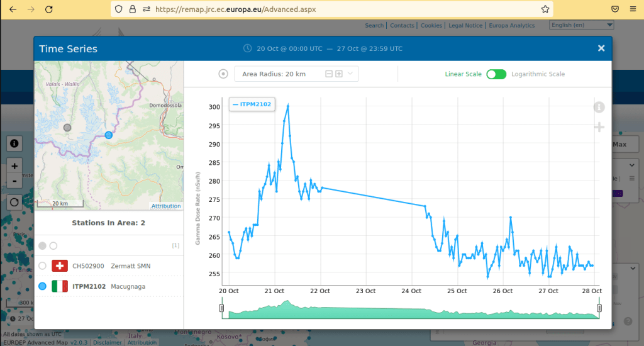
Task: Expand the Area Radius dropdown chevron
Action: (351, 74)
